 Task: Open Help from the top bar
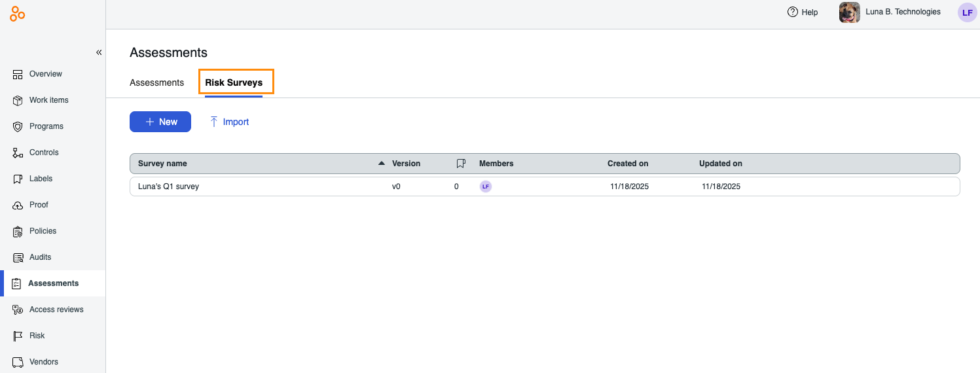[803, 12]
